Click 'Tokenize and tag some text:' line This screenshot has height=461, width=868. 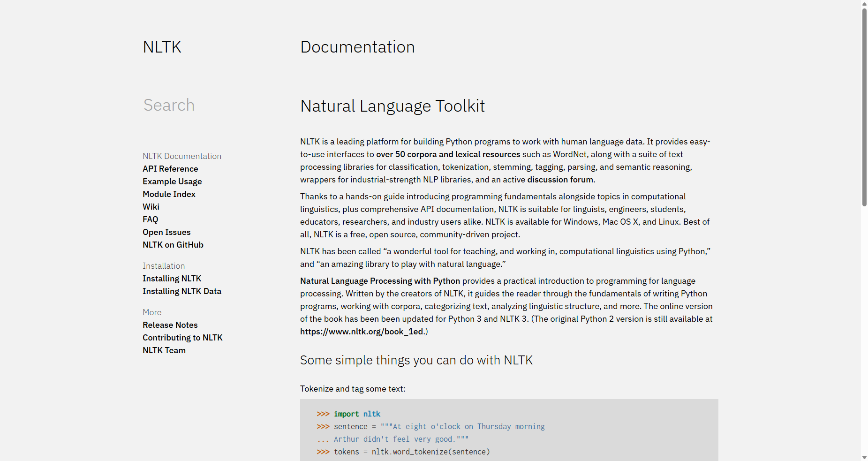point(353,389)
